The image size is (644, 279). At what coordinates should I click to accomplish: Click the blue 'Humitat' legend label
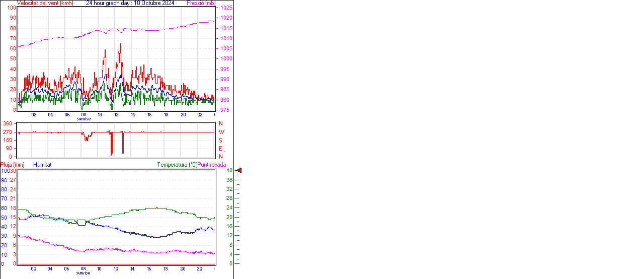[42, 165]
